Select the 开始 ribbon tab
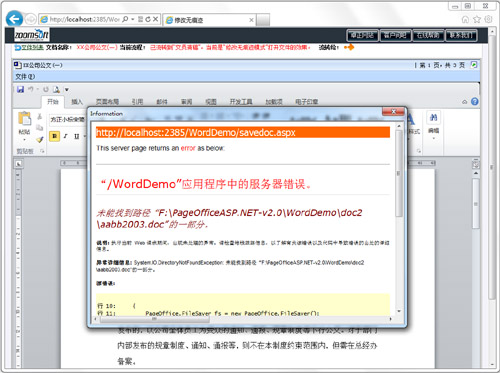The height and width of the screenshot is (373, 500). click(x=53, y=102)
